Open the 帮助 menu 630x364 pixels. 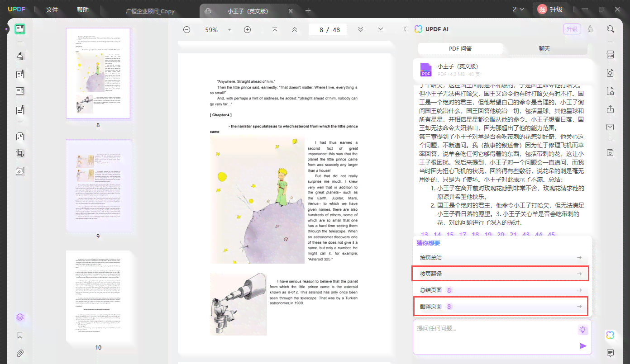[x=83, y=9]
